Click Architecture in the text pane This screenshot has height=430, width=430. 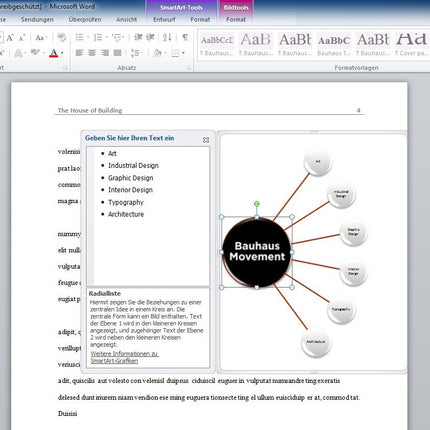click(x=126, y=214)
